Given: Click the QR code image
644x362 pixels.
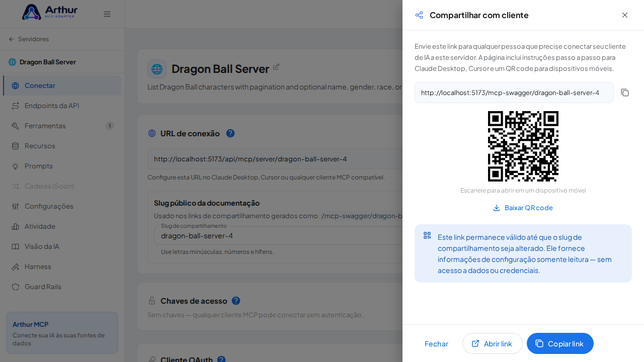Looking at the screenshot, I should click(x=523, y=146).
